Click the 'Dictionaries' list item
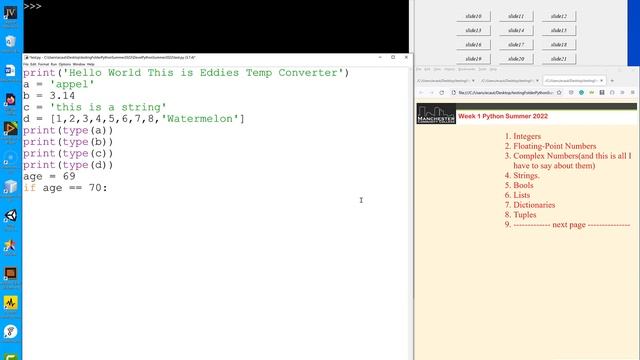Image resolution: width=640 pixels, height=360 pixels. pyautogui.click(x=534, y=205)
